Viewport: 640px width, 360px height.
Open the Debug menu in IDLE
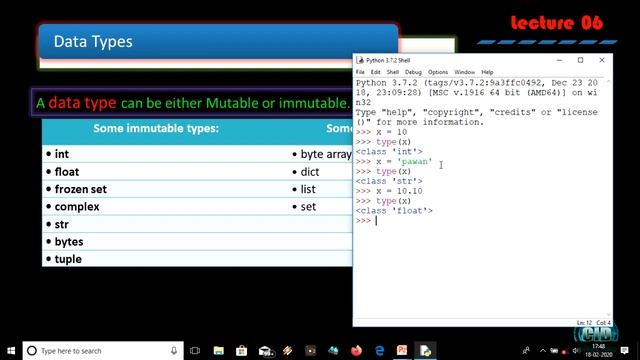click(x=413, y=72)
